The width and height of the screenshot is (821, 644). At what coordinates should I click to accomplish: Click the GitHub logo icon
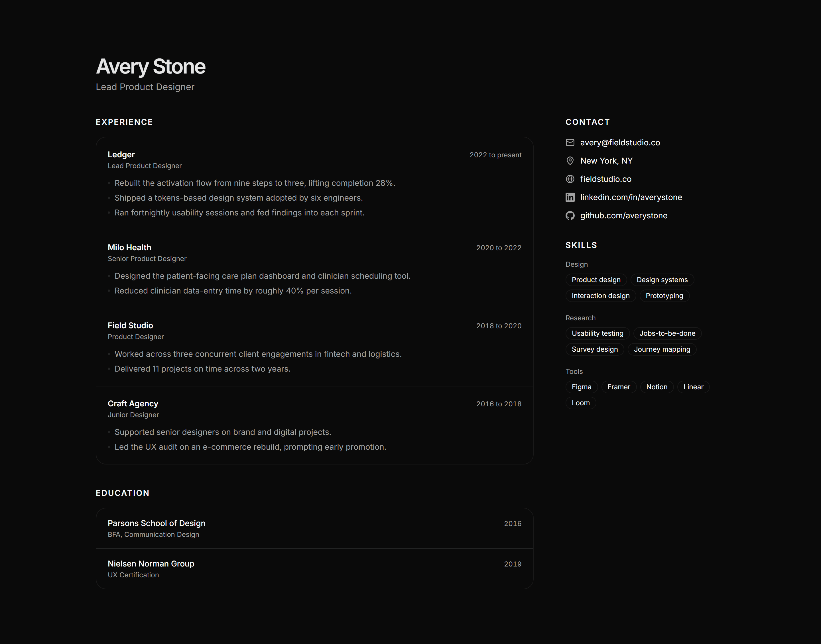pyautogui.click(x=570, y=216)
